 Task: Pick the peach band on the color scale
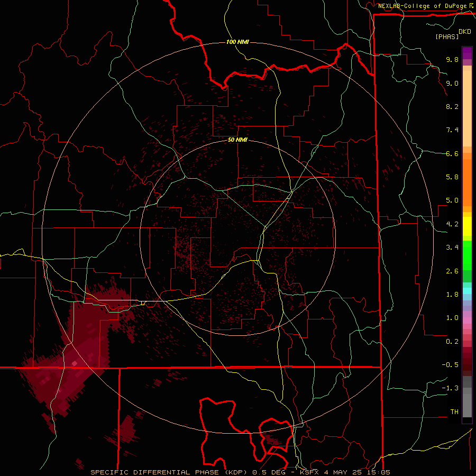(467, 108)
